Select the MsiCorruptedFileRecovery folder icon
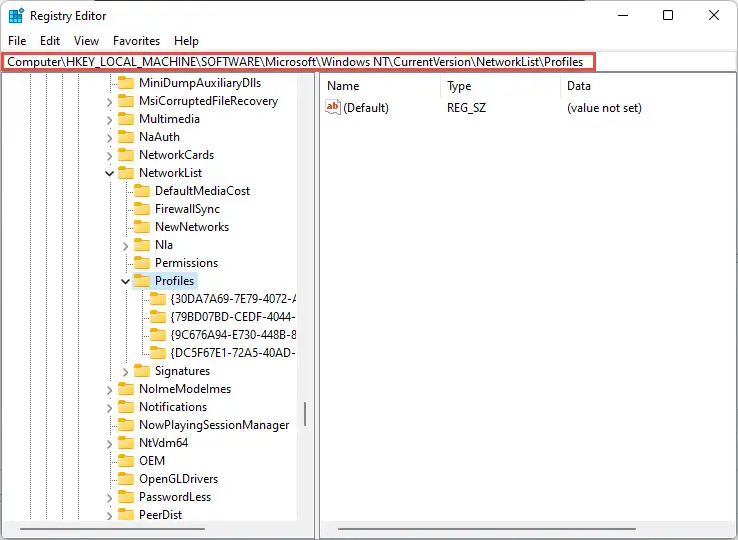This screenshot has height=540, width=738. (126, 101)
